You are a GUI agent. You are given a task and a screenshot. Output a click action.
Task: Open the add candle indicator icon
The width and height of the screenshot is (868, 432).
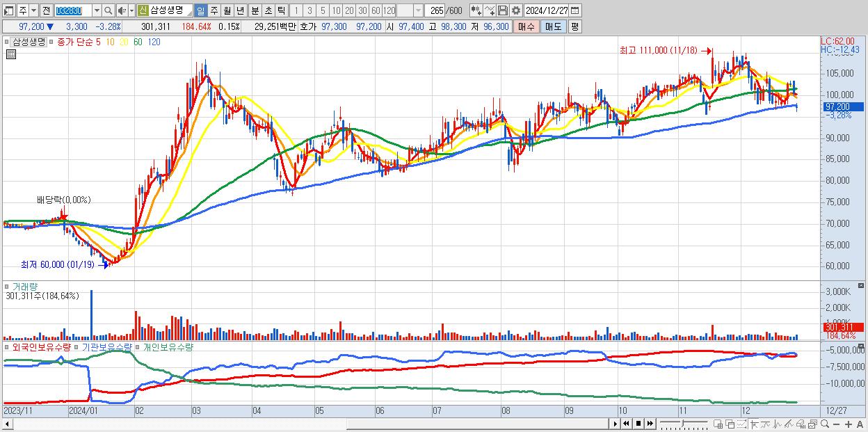pyautogui.click(x=476, y=10)
